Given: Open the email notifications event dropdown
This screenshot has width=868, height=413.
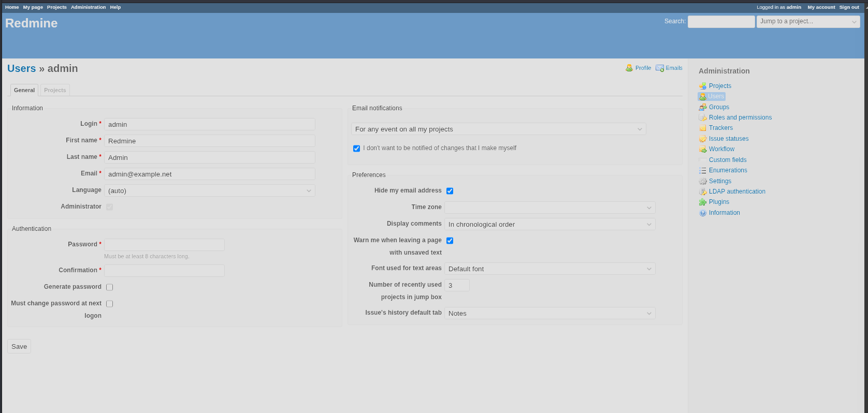Looking at the screenshot, I should tap(499, 129).
